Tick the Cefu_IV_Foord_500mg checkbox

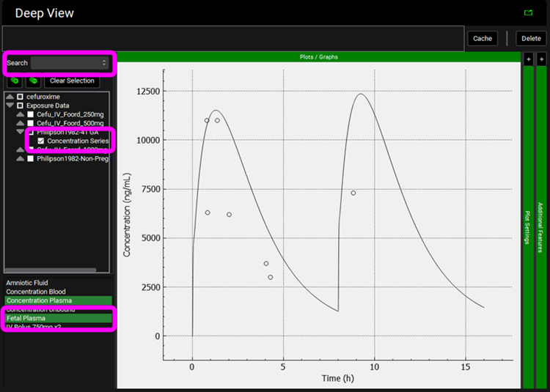[x=30, y=123]
